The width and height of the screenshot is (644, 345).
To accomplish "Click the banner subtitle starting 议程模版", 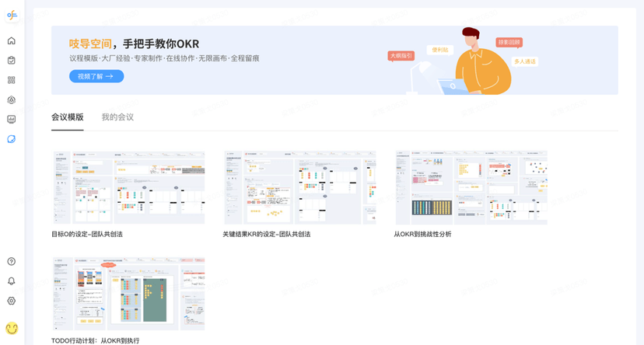I will (x=164, y=58).
